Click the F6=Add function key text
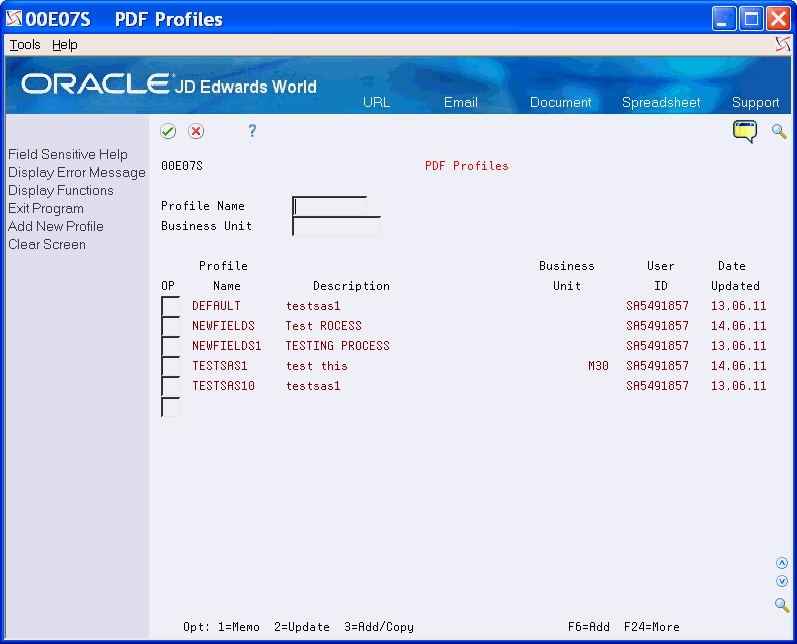This screenshot has width=797, height=644. tap(589, 627)
